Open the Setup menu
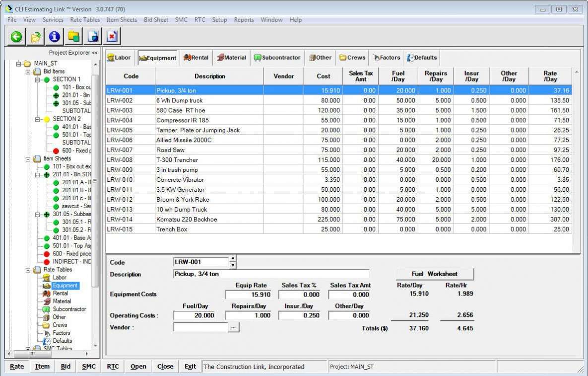 [x=219, y=20]
